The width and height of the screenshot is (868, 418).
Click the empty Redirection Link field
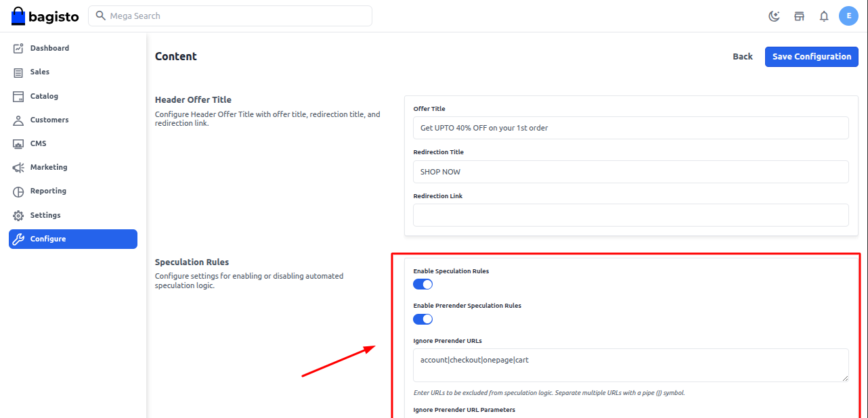click(630, 215)
